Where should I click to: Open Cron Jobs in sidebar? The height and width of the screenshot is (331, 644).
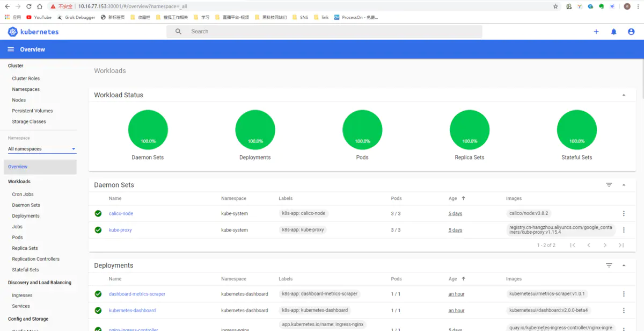point(23,195)
